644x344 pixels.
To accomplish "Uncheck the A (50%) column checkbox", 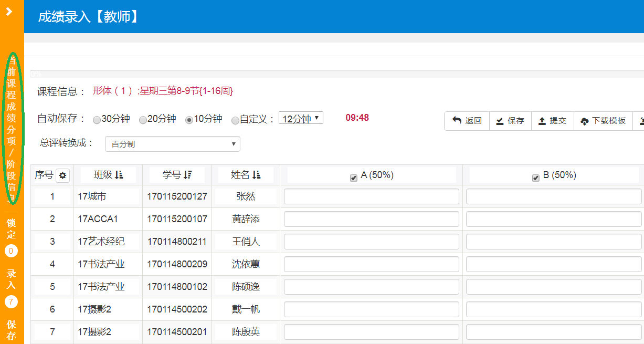I will [354, 178].
